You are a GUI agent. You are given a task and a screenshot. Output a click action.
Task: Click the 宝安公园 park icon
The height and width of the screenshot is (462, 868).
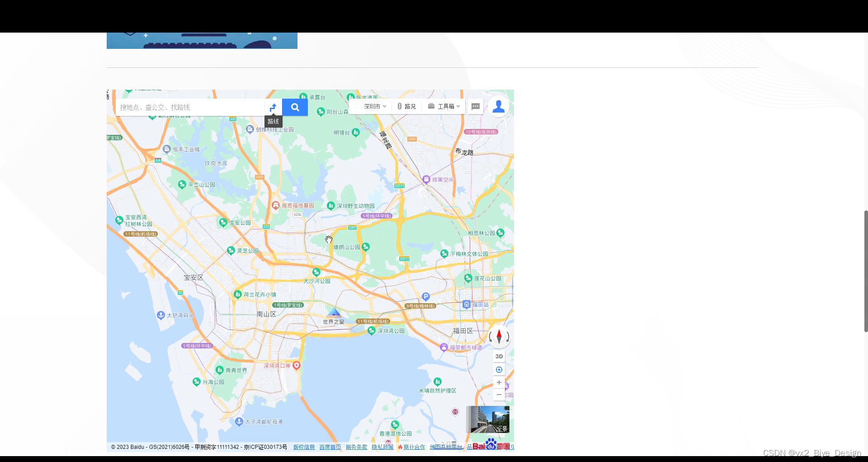(x=223, y=222)
